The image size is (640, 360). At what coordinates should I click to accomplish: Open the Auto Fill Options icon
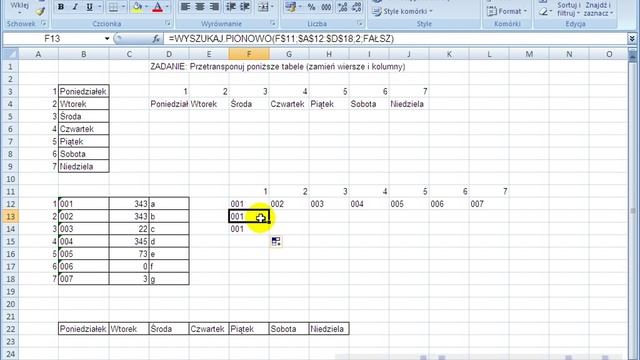tap(276, 242)
